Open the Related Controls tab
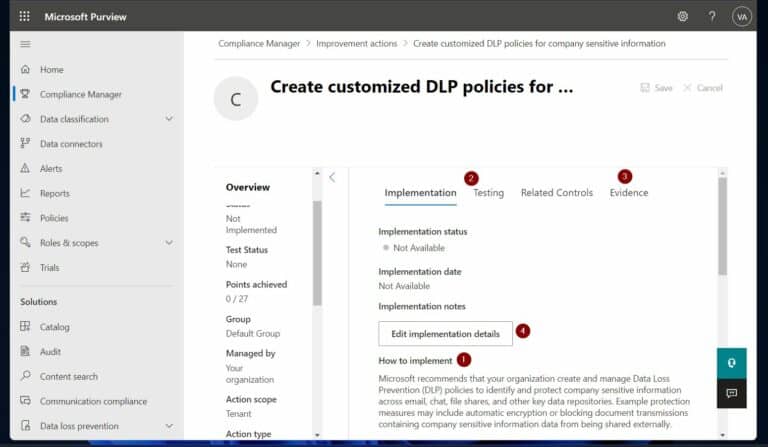 (557, 193)
